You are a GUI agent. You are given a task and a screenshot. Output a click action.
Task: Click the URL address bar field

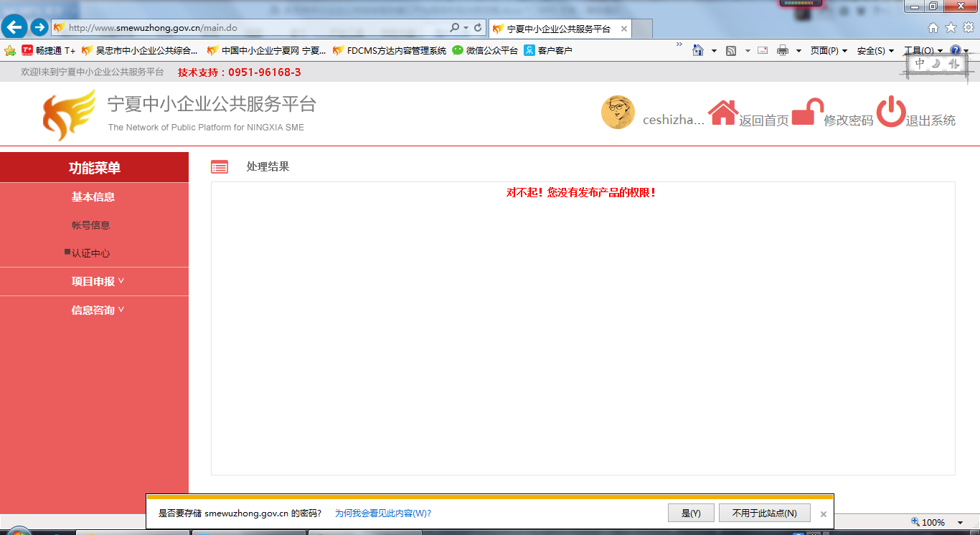tap(251, 28)
